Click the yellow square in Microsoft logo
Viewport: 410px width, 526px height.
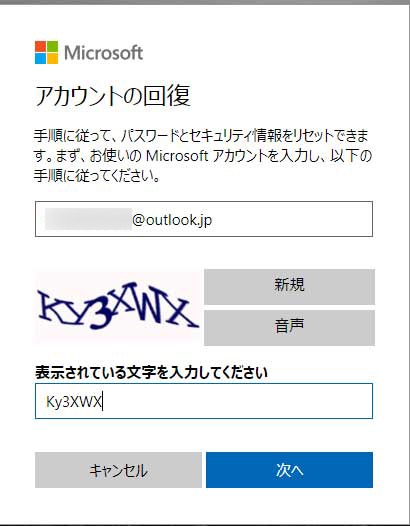pyautogui.click(x=52, y=58)
